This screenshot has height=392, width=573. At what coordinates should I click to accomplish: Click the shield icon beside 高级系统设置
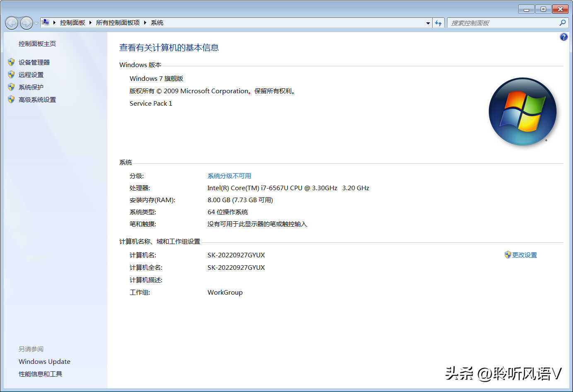tap(11, 99)
